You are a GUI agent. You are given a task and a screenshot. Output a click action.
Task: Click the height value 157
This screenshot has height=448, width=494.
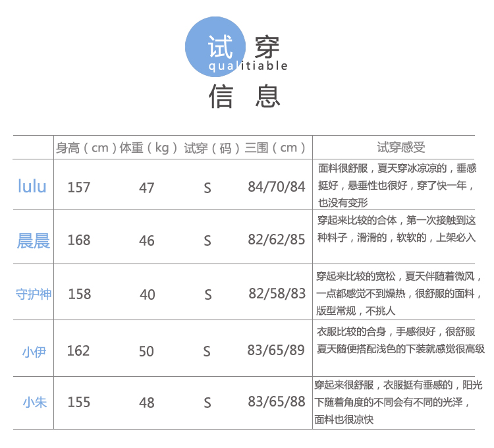point(79,187)
